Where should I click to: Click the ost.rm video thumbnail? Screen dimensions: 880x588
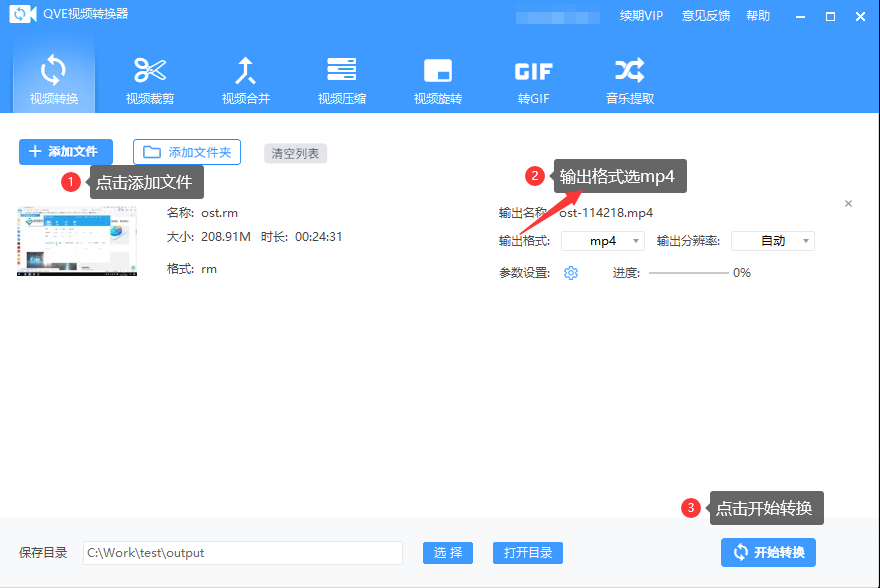[77, 241]
